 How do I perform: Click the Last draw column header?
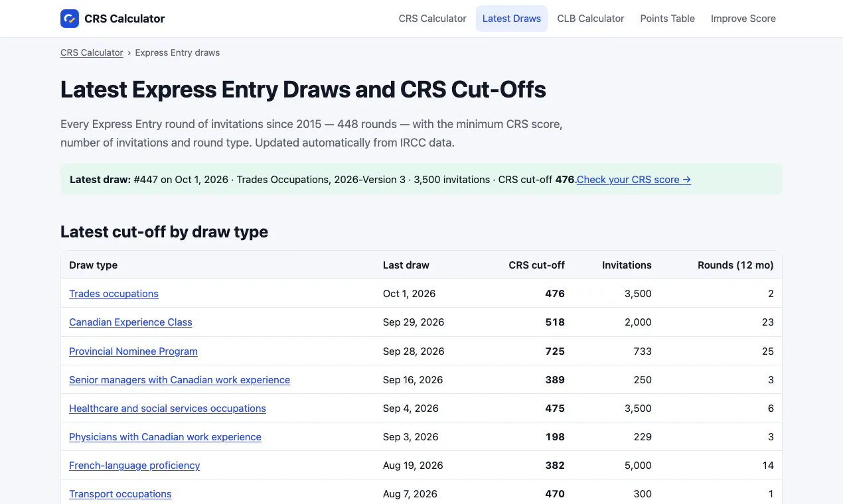coord(406,265)
